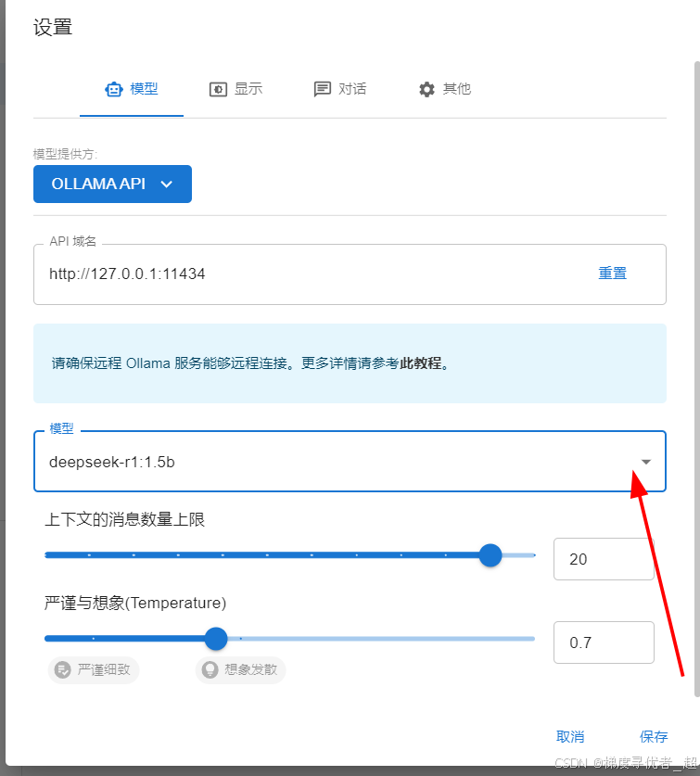Switch to the 显示 tab
700x776 pixels.
point(235,89)
